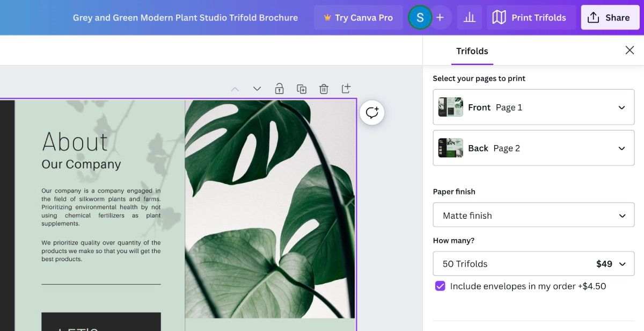The height and width of the screenshot is (331, 644).
Task: Select the Print Trifolds map icon
Action: click(x=499, y=17)
